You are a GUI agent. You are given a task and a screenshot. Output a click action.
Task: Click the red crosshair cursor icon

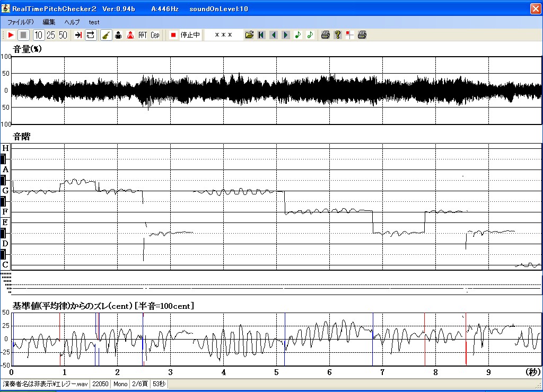350,35
